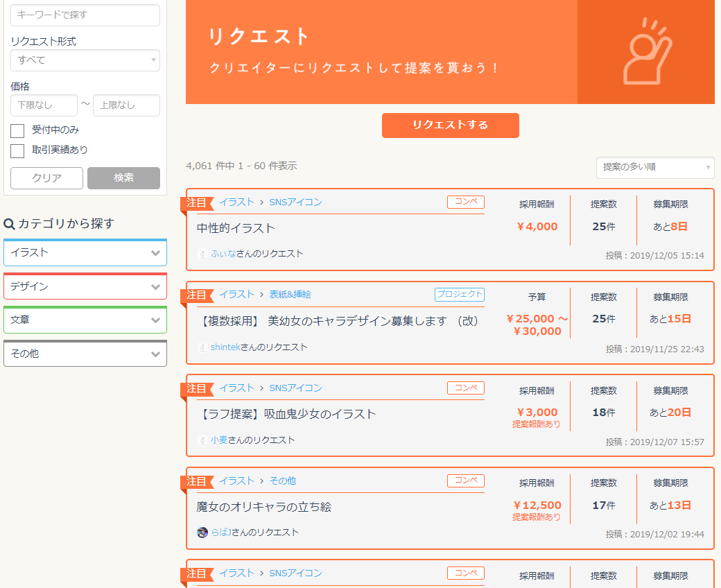Click the あと8日 deadline text
The height and width of the screenshot is (588, 721).
click(x=670, y=227)
